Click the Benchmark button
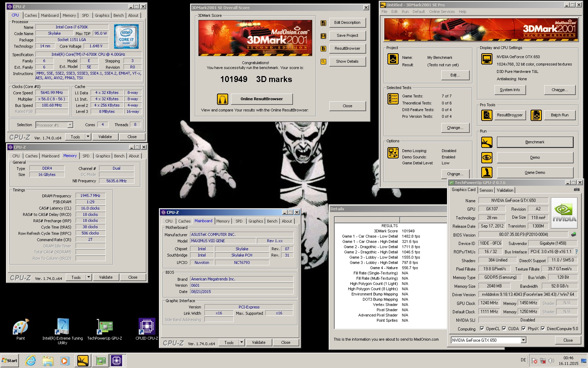588x368 pixels. pos(535,142)
